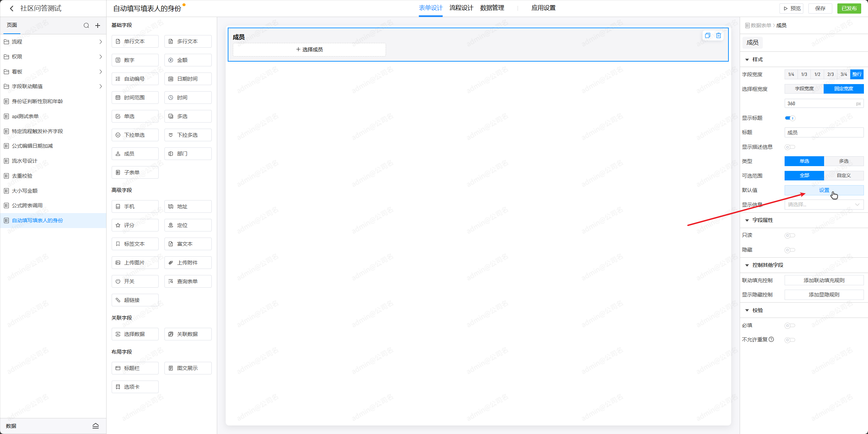Click 添加联动填充规则 button
The width and height of the screenshot is (868, 434).
click(x=824, y=280)
